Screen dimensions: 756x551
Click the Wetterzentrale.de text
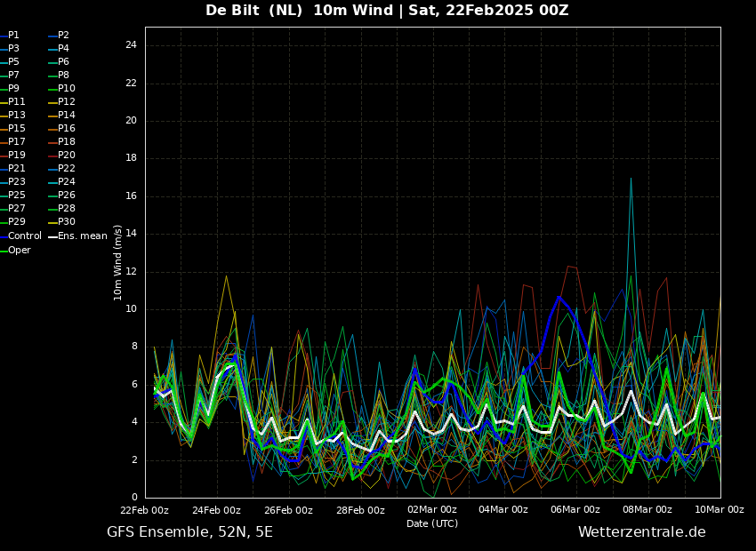(642, 532)
